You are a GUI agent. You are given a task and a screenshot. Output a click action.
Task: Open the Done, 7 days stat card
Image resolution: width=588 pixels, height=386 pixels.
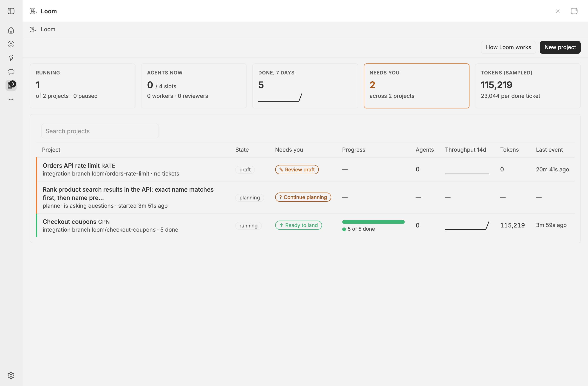click(x=305, y=86)
